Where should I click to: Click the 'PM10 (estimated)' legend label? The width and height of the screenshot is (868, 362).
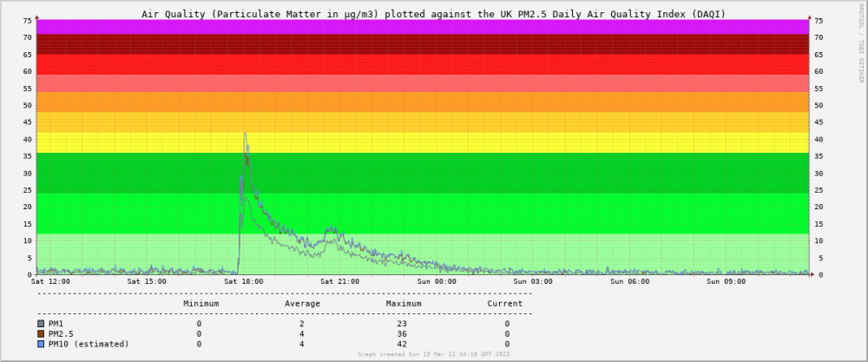point(89,344)
